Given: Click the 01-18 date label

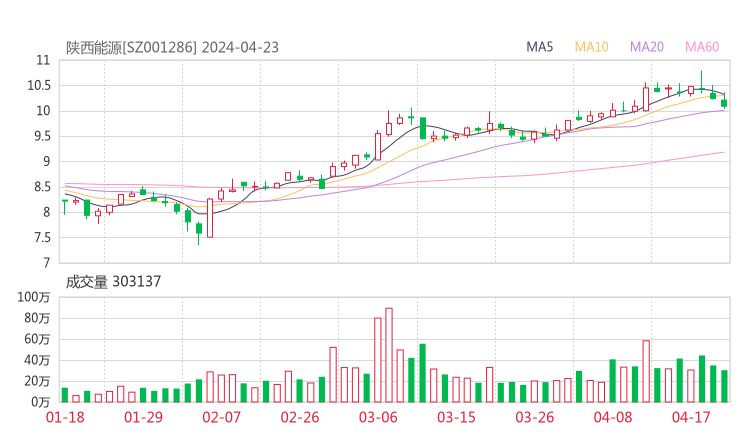Looking at the screenshot, I should tap(65, 417).
